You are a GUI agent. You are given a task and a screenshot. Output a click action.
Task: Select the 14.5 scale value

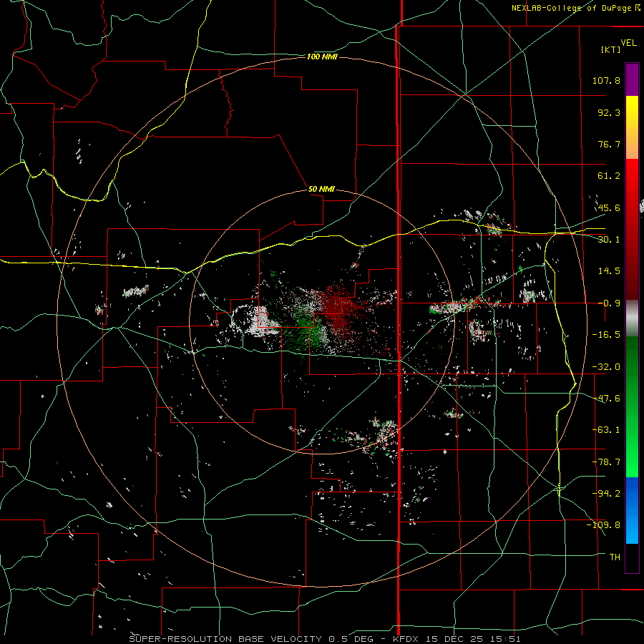609,271
